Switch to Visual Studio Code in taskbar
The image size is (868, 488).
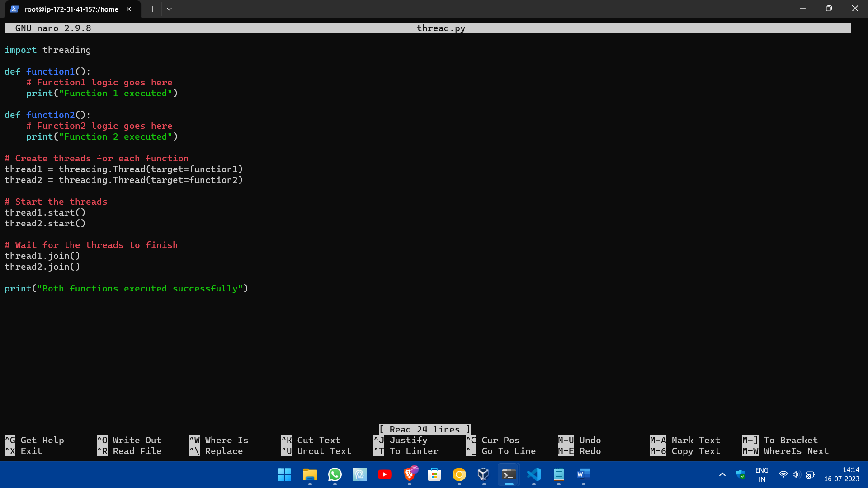[534, 474]
